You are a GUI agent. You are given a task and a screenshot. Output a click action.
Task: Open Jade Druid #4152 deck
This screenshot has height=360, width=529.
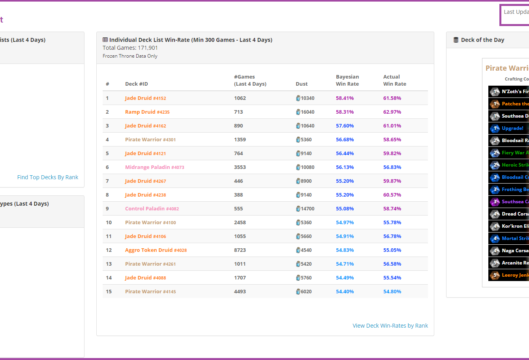point(145,98)
